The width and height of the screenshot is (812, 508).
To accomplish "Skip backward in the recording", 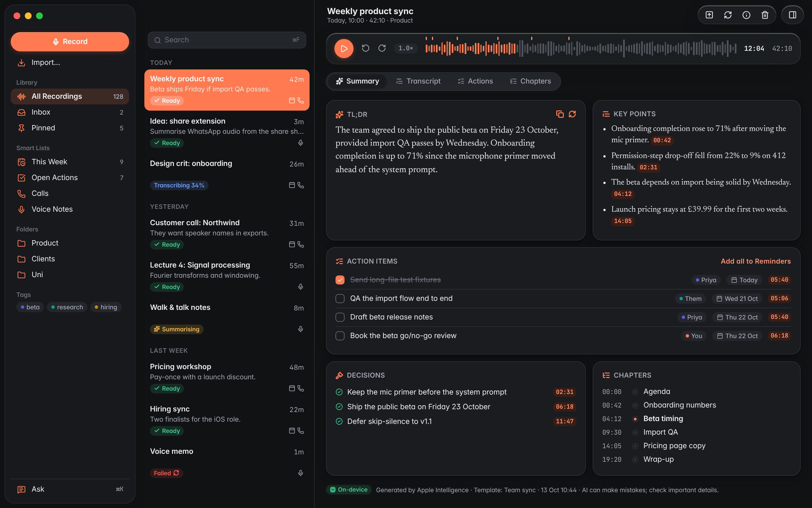I will [x=365, y=48].
